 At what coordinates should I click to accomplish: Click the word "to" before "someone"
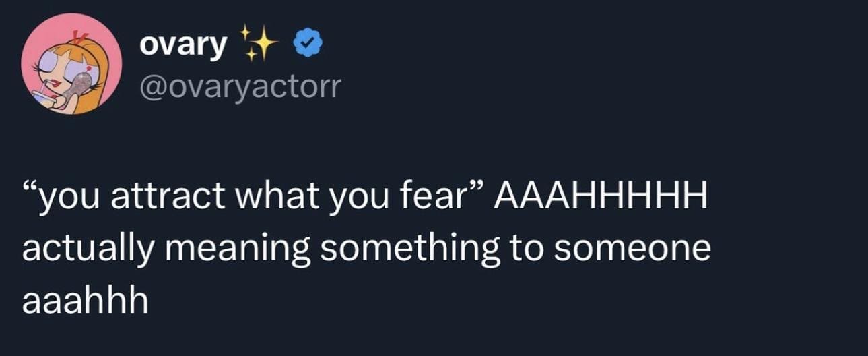click(533, 249)
